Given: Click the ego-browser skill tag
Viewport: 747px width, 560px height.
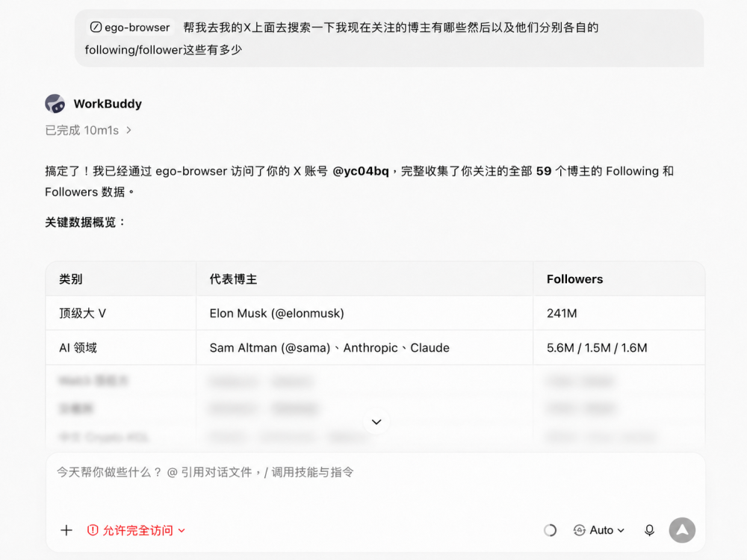Looking at the screenshot, I should [x=130, y=27].
